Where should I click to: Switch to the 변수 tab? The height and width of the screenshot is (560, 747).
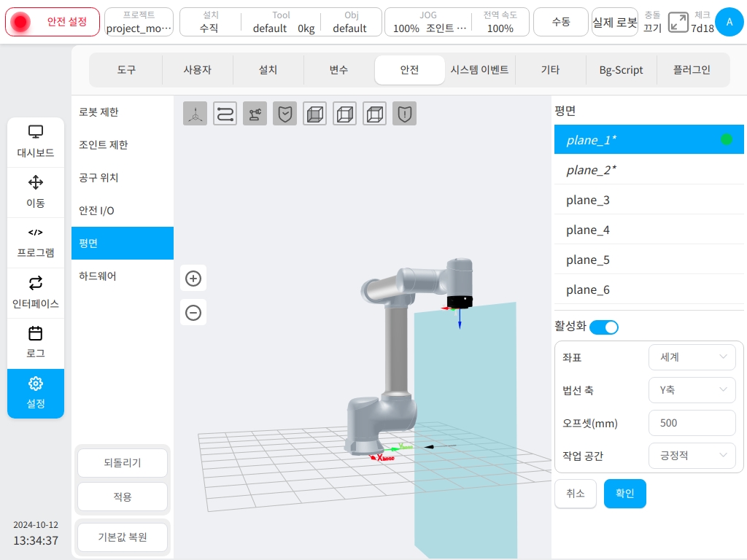coord(338,70)
